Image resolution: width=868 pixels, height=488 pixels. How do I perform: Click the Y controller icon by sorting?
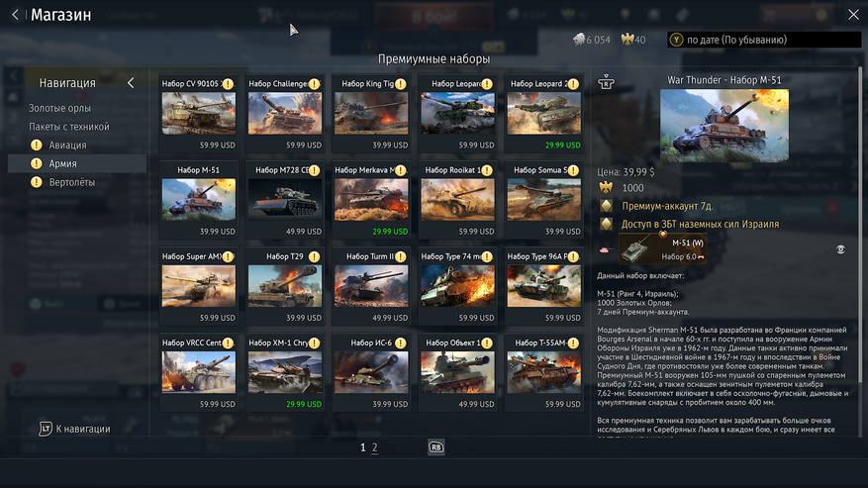(x=676, y=40)
